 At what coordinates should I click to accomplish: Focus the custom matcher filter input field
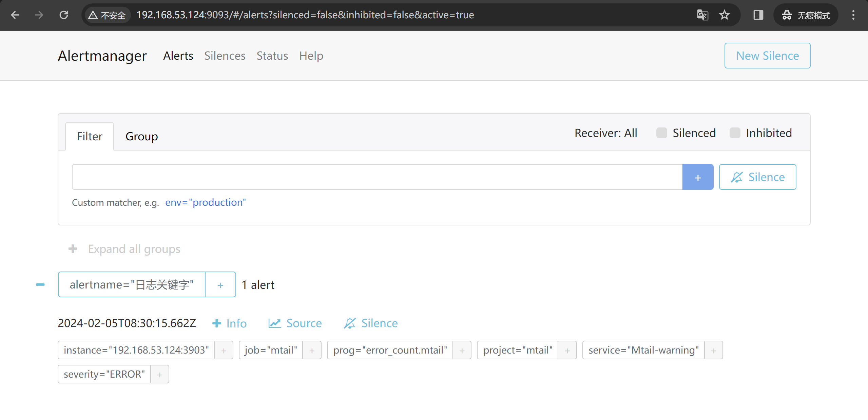coord(377,177)
